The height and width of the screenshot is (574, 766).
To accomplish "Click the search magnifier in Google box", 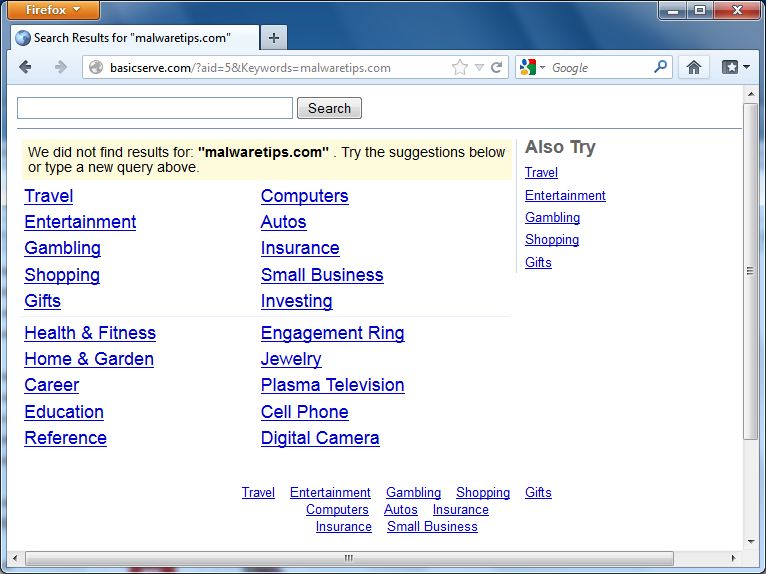I will [660, 66].
